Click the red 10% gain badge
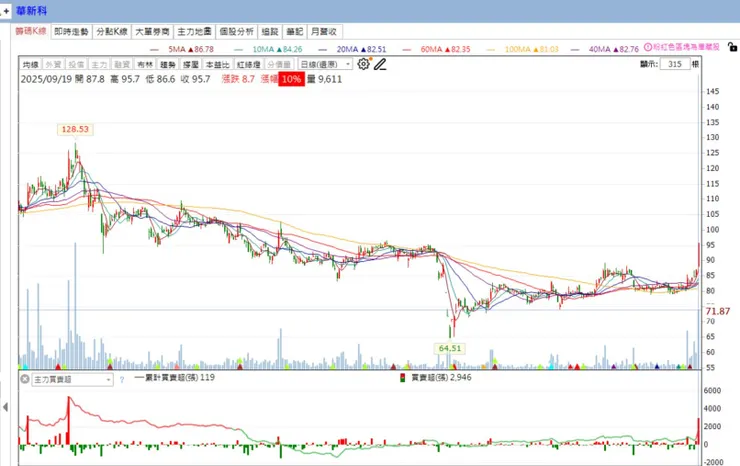This screenshot has width=740, height=466. tap(291, 79)
